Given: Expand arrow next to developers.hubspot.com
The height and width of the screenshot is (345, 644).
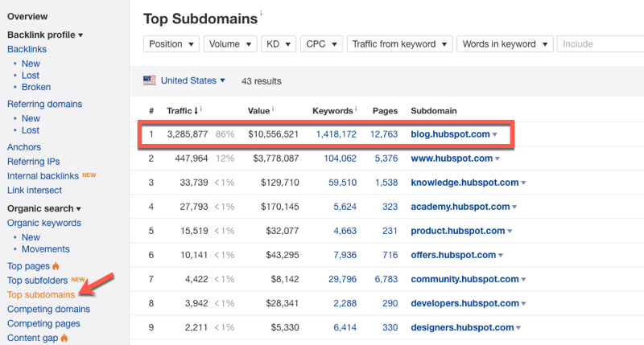Looking at the screenshot, I should pos(524,304).
